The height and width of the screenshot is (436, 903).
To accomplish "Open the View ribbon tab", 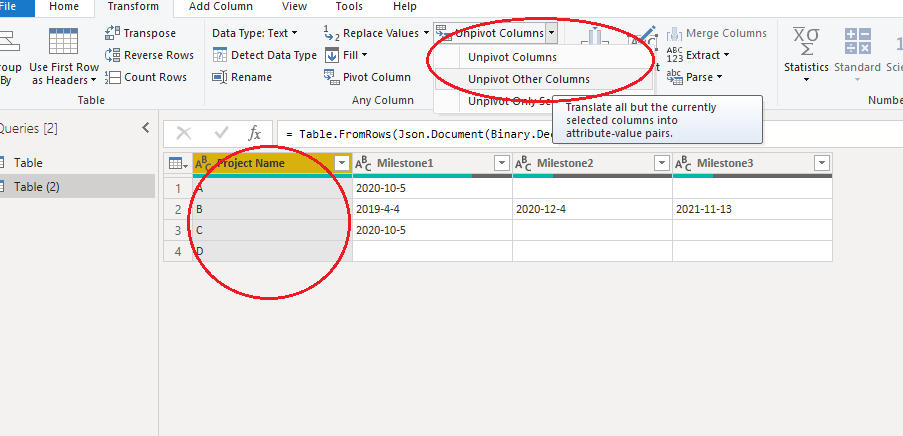I will [x=294, y=7].
